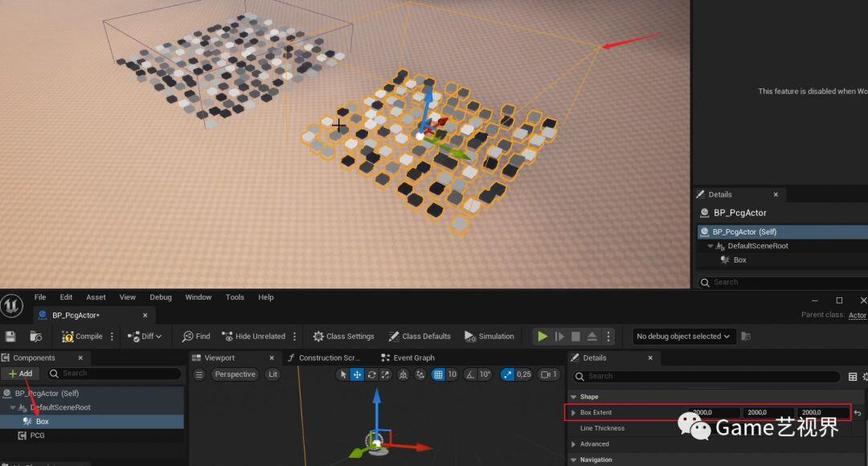The width and height of the screenshot is (868, 466).
Task: Select the translate (move) gizmo tool
Action: click(357, 374)
